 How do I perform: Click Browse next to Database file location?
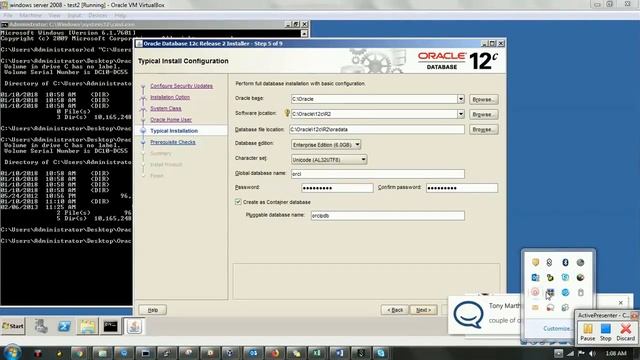coord(483,129)
